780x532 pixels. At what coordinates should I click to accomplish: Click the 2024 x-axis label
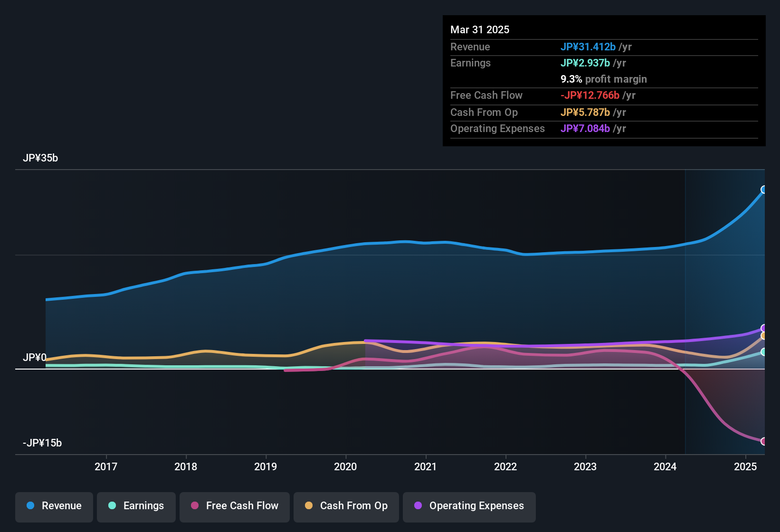pos(665,466)
